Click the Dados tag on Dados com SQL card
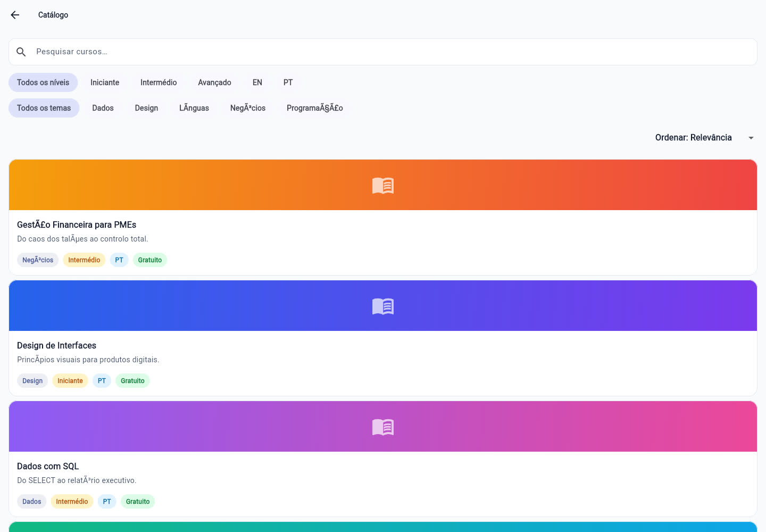The width and height of the screenshot is (766, 532). point(32,502)
